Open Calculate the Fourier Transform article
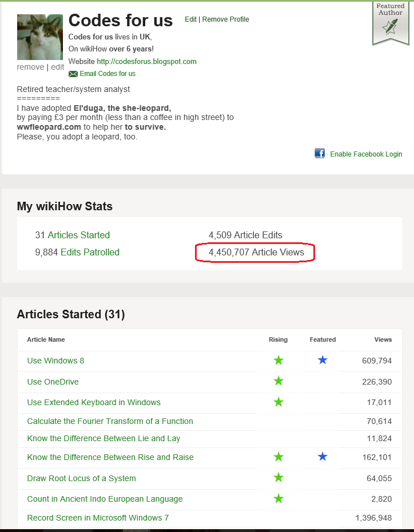This screenshot has width=414, height=532. pos(110,421)
